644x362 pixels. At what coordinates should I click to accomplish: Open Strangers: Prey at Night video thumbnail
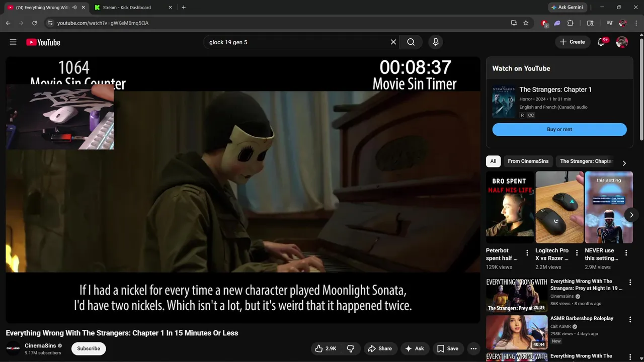517,295
